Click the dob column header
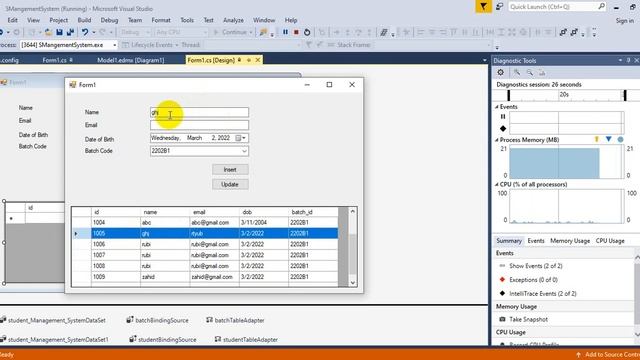The image size is (640, 360). click(x=264, y=212)
